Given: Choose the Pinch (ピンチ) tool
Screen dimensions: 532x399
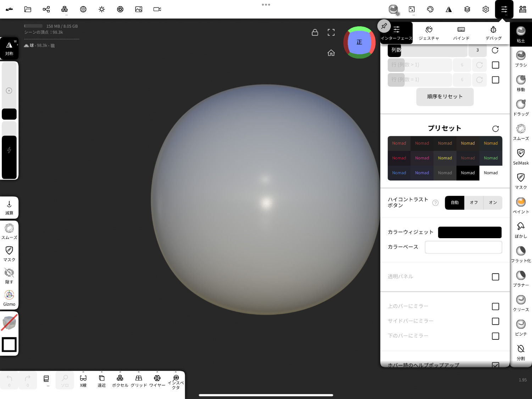Looking at the screenshot, I should coord(521,327).
